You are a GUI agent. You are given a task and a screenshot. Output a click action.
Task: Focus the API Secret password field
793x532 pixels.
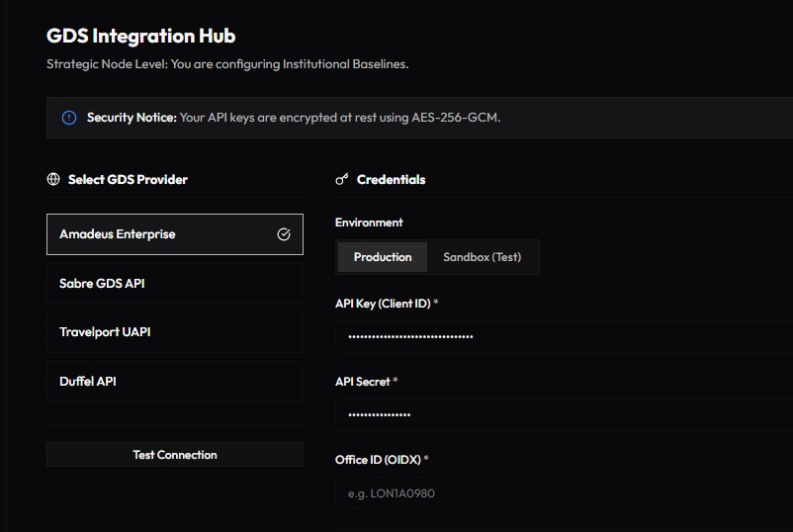click(564, 414)
